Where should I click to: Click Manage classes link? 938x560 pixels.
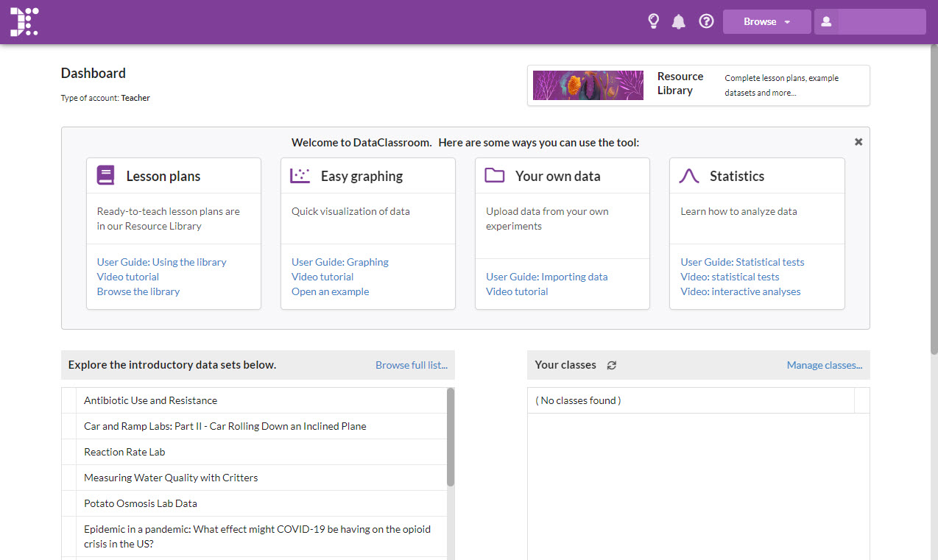[824, 365]
